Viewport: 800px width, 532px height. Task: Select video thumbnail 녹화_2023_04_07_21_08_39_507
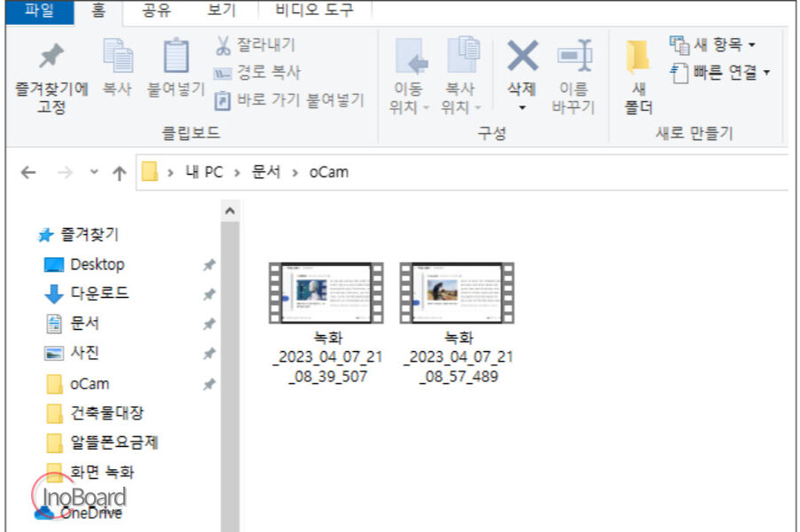[x=326, y=293]
